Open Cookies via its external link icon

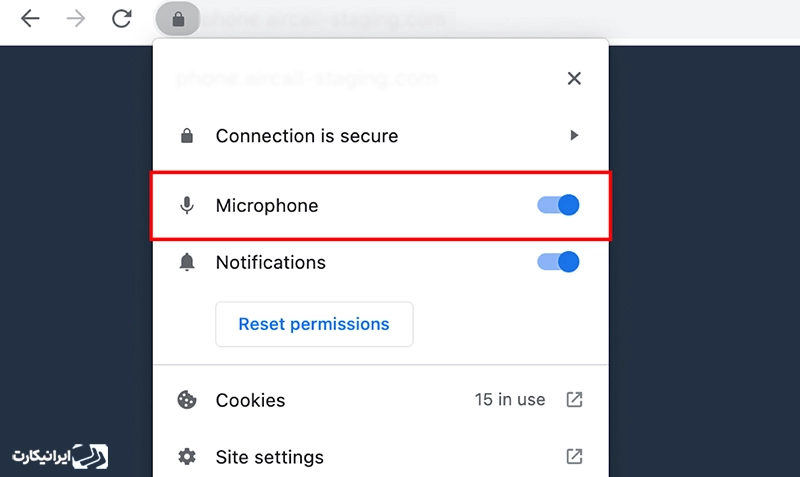coord(574,399)
